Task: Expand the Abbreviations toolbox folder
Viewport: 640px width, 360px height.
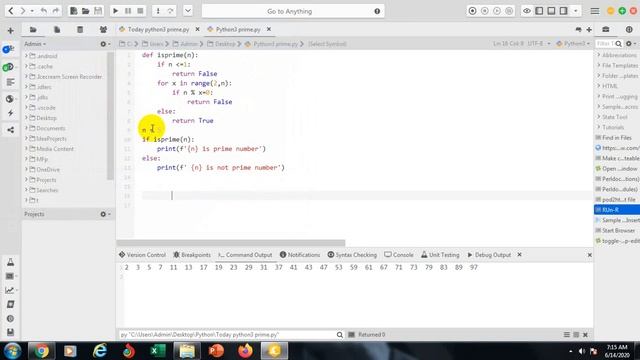Action: [x=599, y=55]
